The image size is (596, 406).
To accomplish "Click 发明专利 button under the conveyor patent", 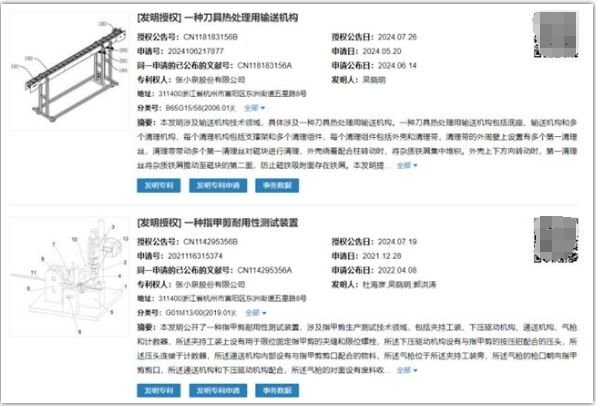I will pyautogui.click(x=159, y=186).
